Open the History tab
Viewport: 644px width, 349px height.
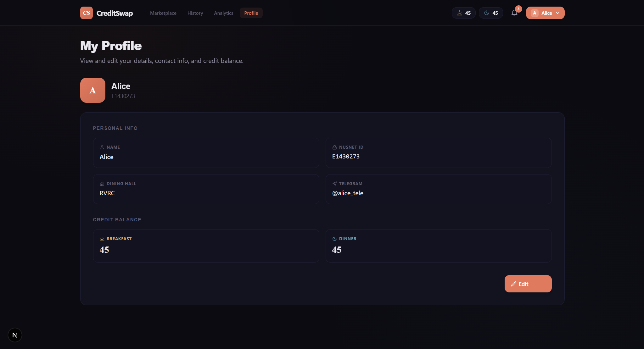click(195, 13)
